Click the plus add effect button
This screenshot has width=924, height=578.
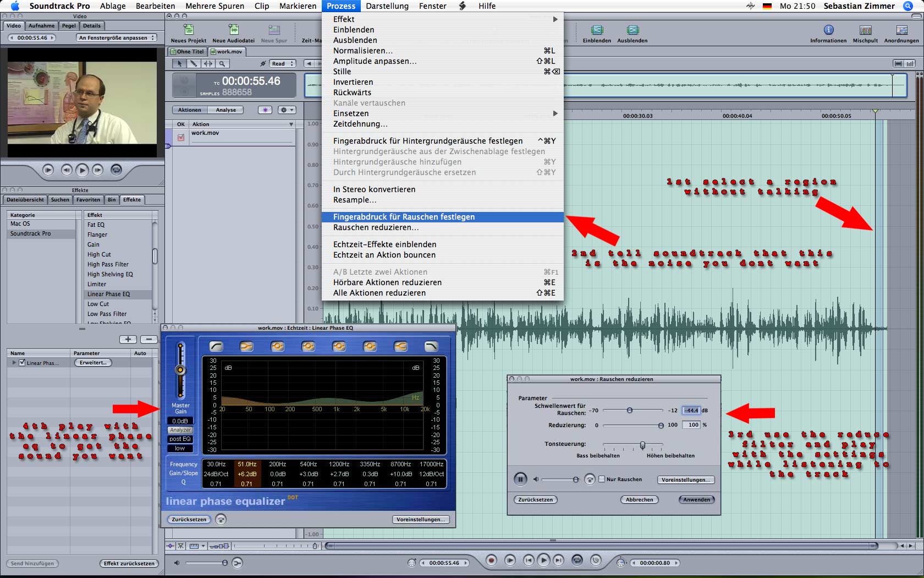(128, 340)
